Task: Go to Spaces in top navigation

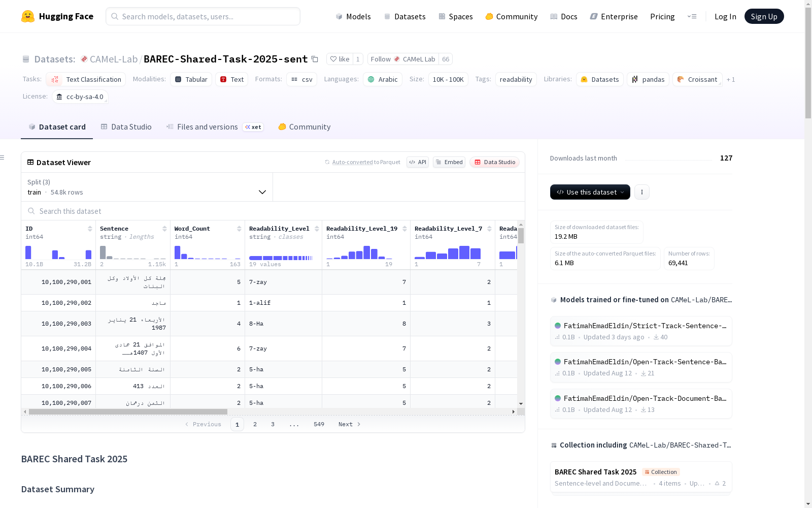Action: (456, 16)
